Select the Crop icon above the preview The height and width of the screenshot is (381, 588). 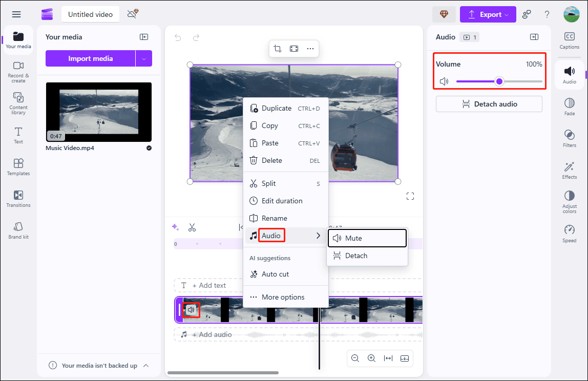tap(277, 48)
